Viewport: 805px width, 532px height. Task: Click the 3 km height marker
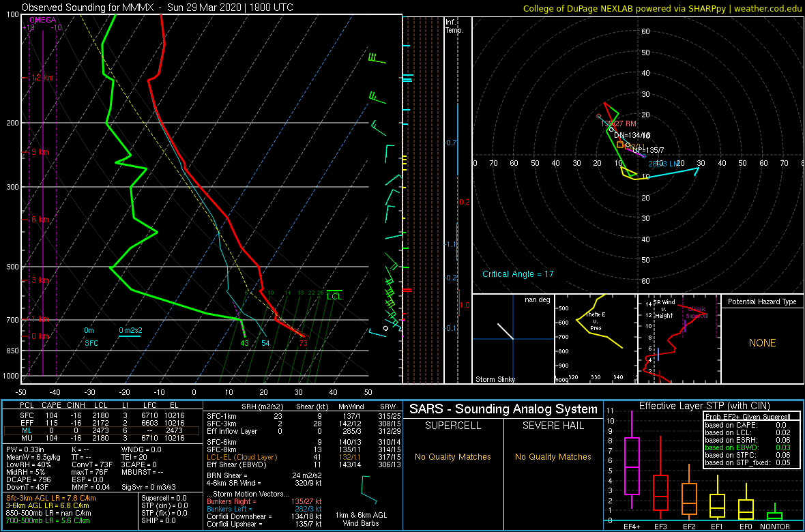point(39,280)
